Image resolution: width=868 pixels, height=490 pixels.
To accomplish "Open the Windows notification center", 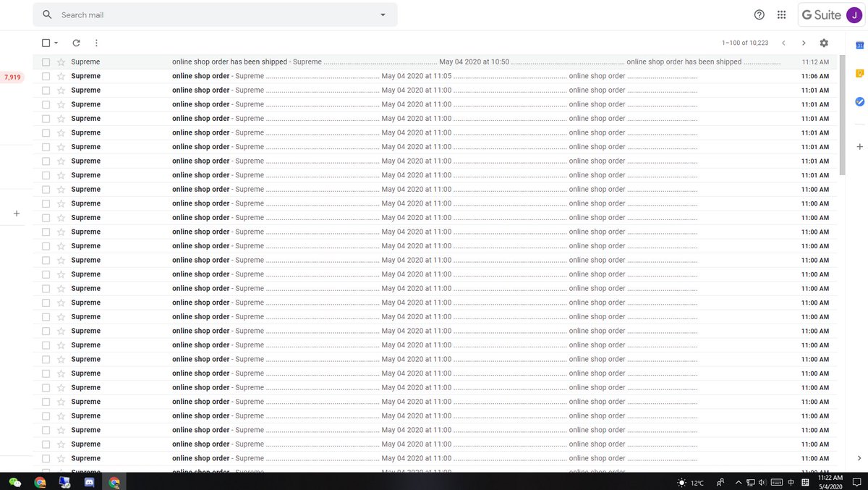I will [856, 482].
